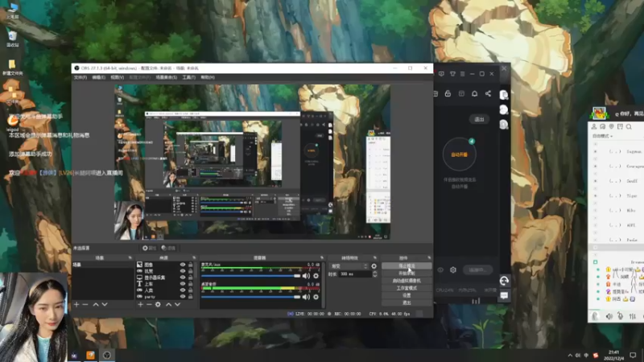644x362 pixels.
Task: Click the stop streaming button in Controls
Action: pos(407,266)
